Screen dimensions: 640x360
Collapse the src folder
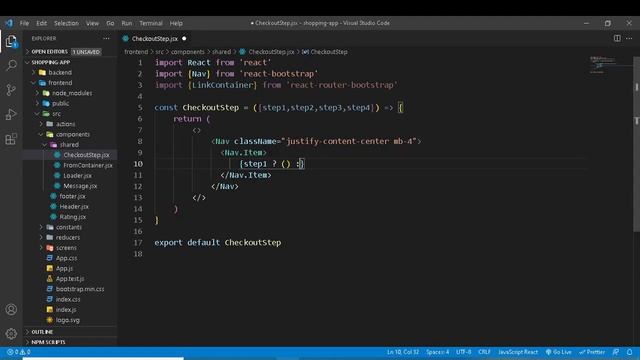(70, 113)
